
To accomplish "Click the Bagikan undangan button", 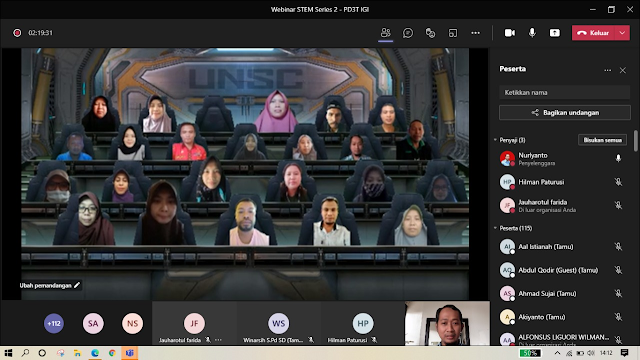I will pyautogui.click(x=564, y=113).
